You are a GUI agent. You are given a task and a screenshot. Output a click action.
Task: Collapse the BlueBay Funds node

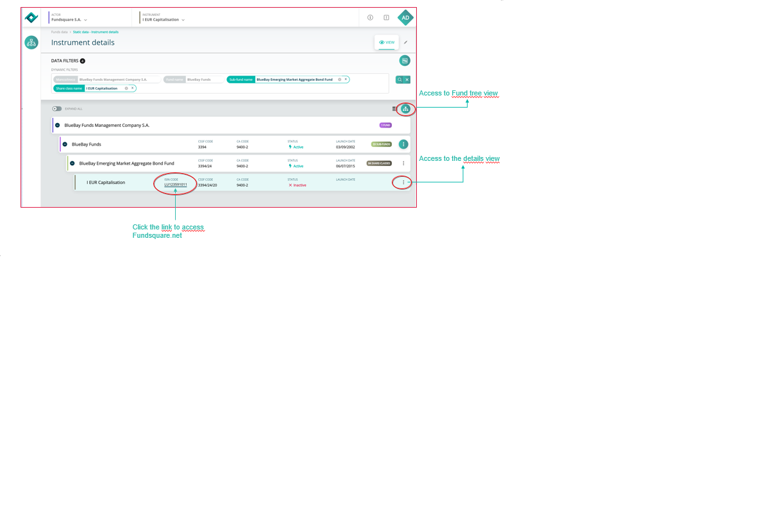(65, 144)
